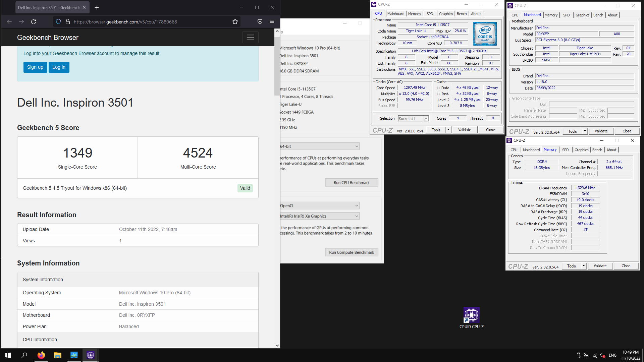644x362 pixels.
Task: Click the Intel Core i5 logo in CPU-Z
Action: click(485, 34)
